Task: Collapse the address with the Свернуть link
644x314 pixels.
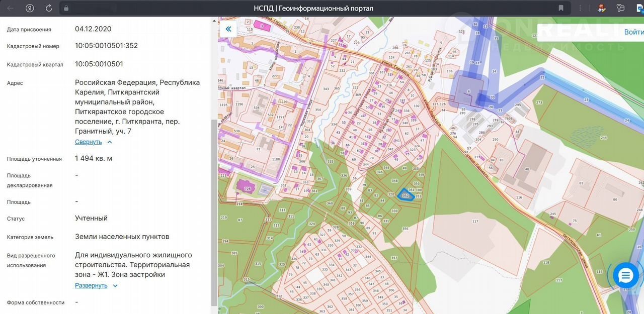Action: click(89, 142)
